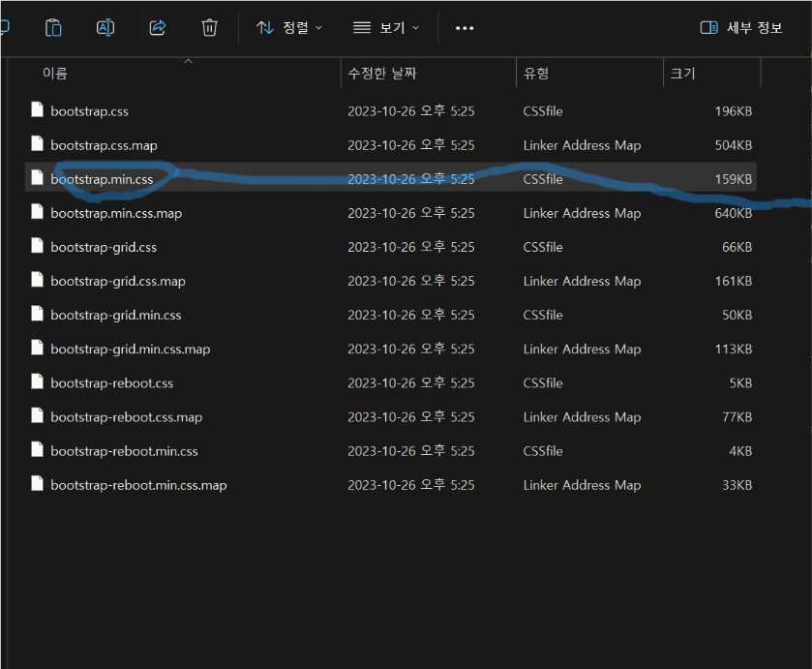Screen dimensions: 812x669
Task: Click the file icon of bootstrap-grid.css
Action: pyautogui.click(x=37, y=245)
